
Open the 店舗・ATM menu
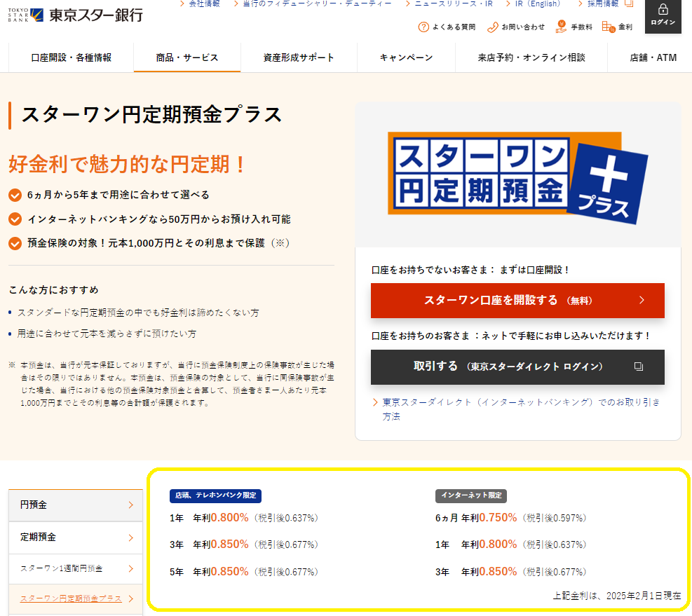pos(653,57)
